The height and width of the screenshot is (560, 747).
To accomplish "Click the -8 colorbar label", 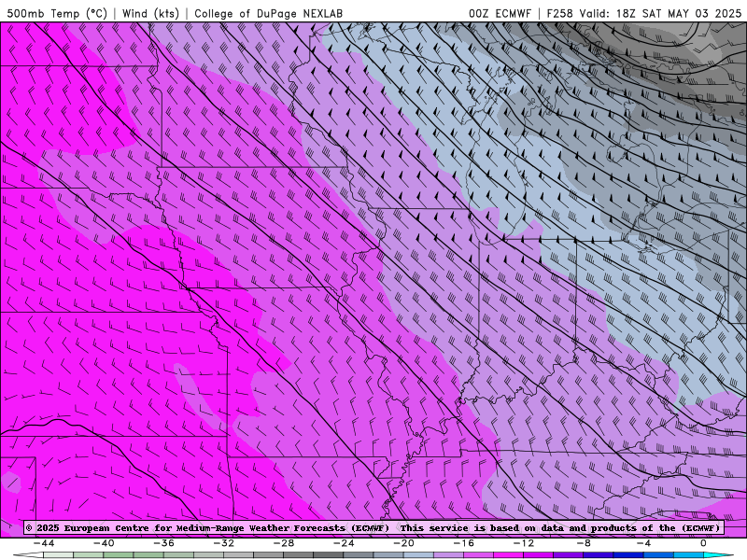I will pos(584,543).
